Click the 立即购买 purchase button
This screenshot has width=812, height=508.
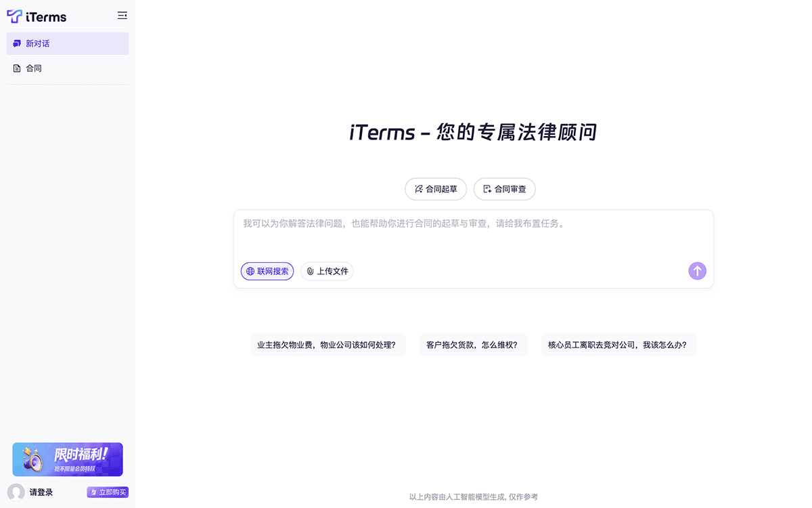pos(107,492)
